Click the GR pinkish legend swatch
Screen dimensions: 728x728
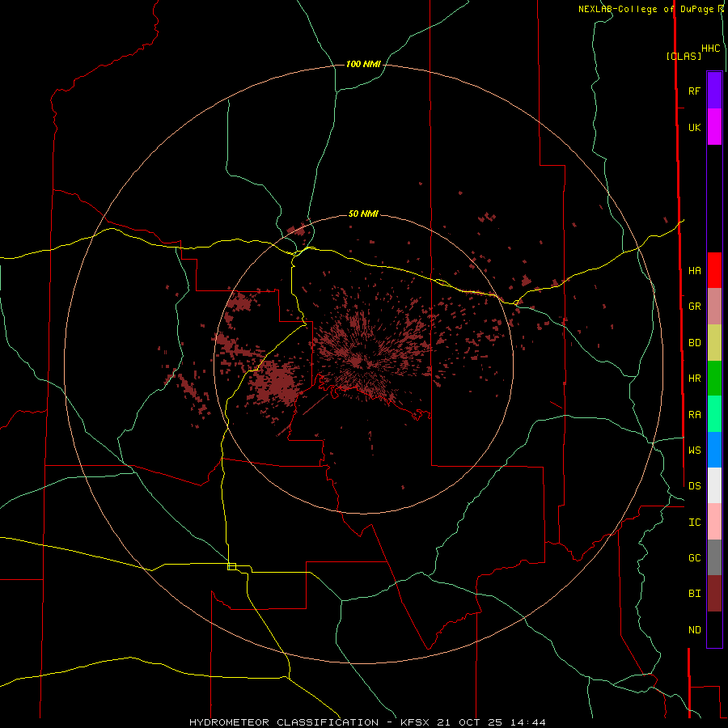point(714,307)
